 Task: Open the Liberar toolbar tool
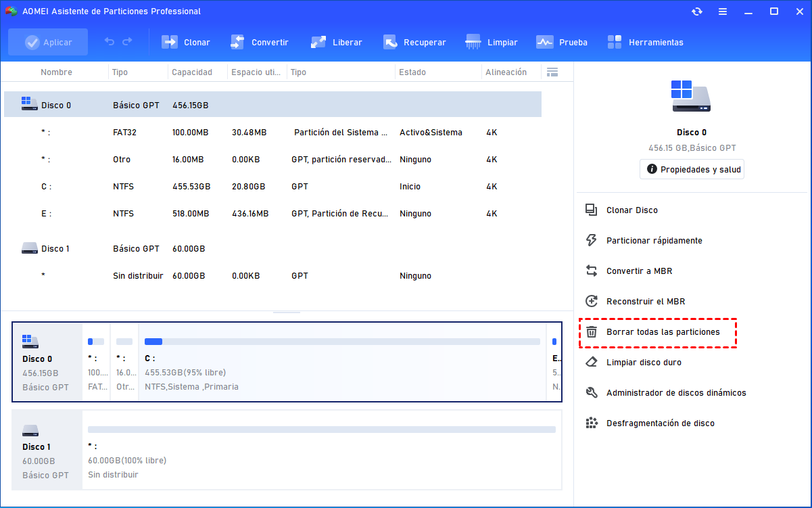point(336,42)
